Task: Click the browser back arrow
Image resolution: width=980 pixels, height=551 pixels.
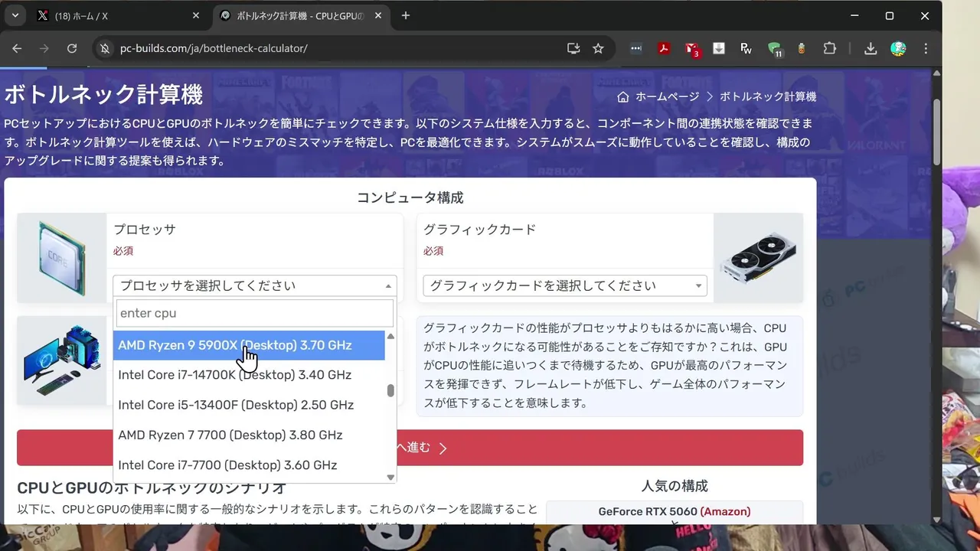Action: point(17,48)
